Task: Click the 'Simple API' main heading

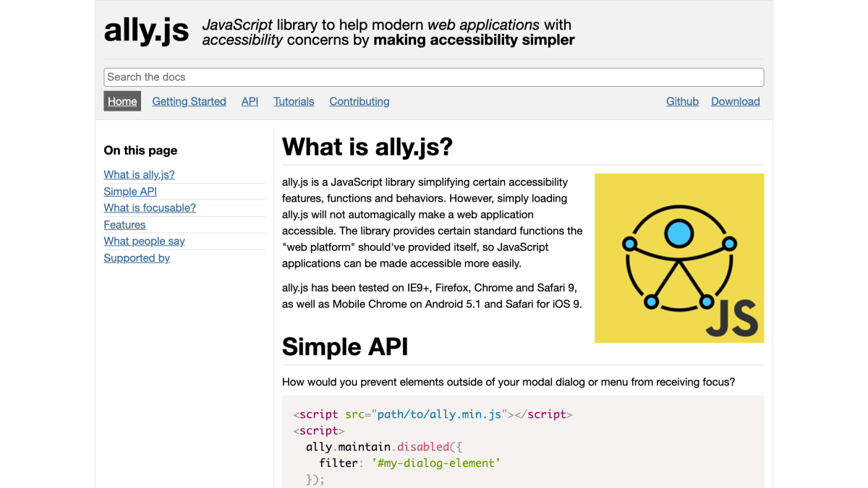Action: (x=345, y=346)
